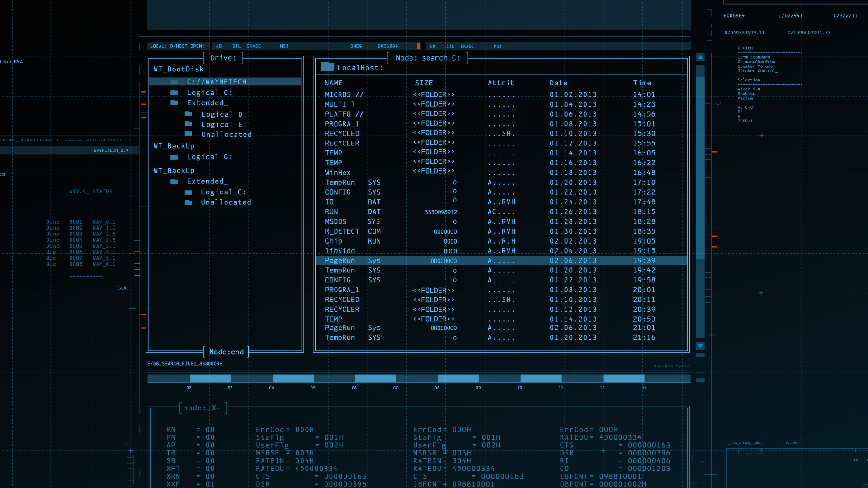
Task: Click the Node:end label
Action: click(x=226, y=352)
